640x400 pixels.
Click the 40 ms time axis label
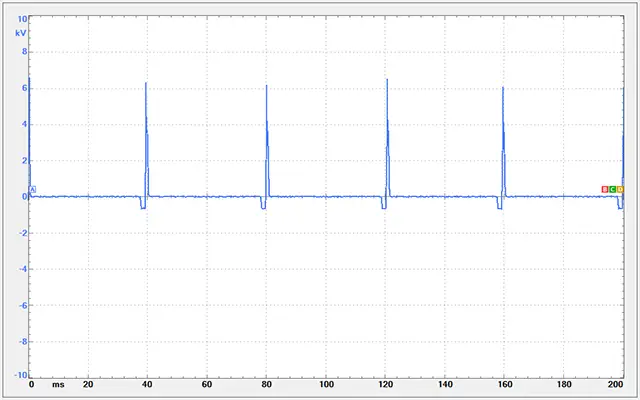click(147, 384)
